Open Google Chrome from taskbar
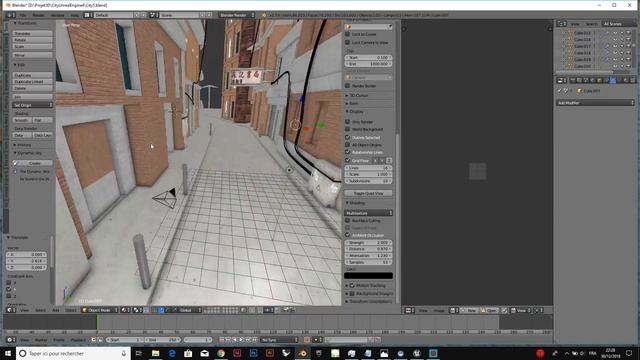Image resolution: width=640 pixels, height=360 pixels. [x=221, y=353]
